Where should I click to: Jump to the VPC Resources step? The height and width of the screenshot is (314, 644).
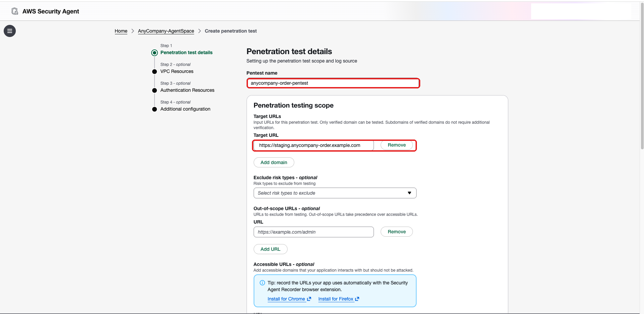point(177,71)
